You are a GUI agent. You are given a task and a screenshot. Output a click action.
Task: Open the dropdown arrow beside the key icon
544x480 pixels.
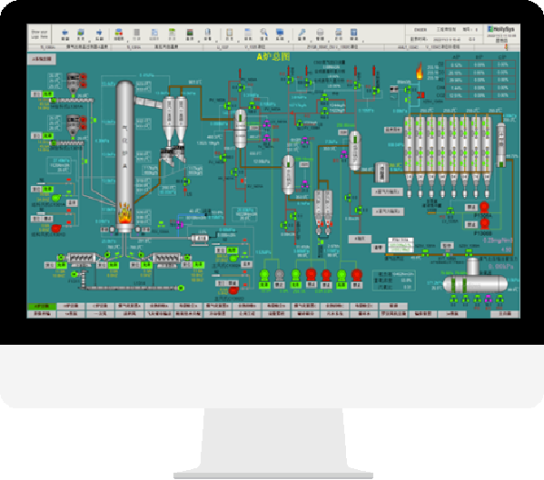310,41
